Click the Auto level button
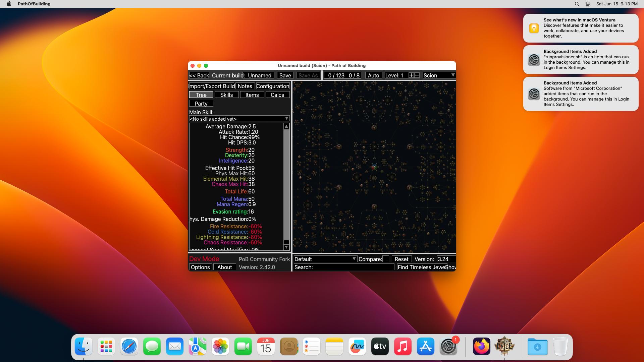 click(x=373, y=75)
